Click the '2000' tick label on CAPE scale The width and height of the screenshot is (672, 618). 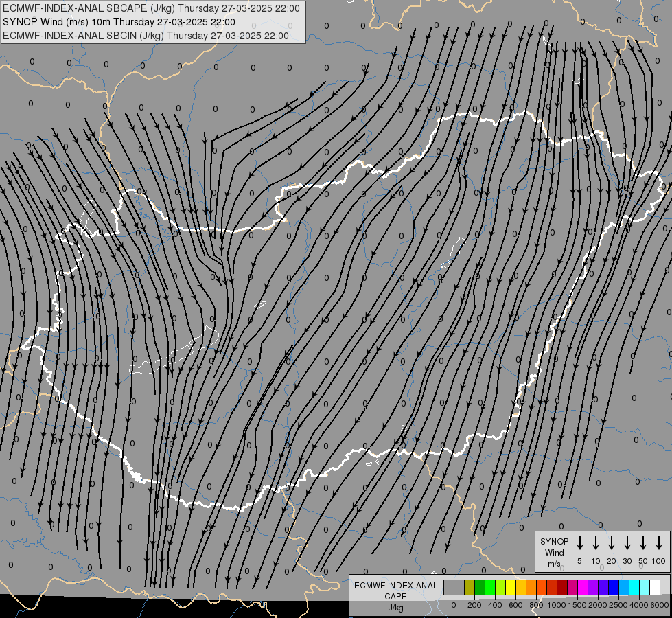click(597, 605)
